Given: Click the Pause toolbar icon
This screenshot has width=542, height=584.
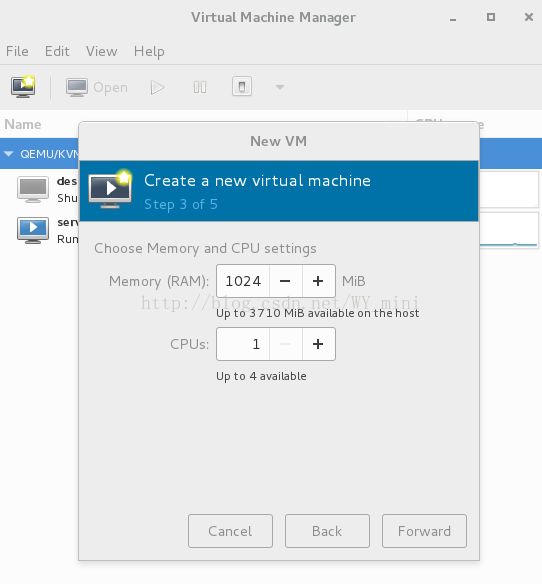Looking at the screenshot, I should coord(200,88).
